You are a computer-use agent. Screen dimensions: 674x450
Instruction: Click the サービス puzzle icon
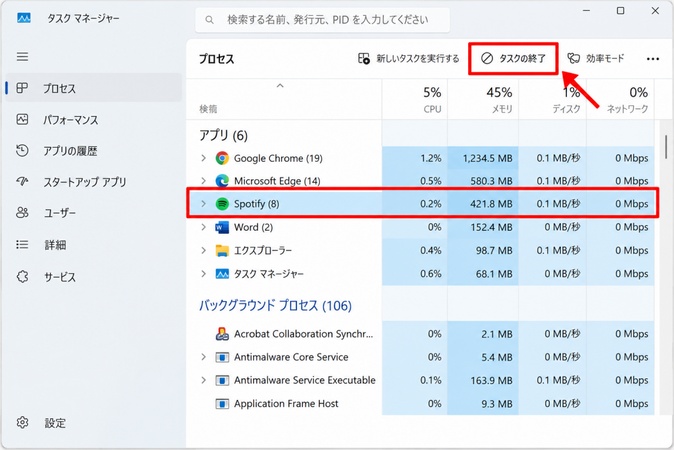22,276
